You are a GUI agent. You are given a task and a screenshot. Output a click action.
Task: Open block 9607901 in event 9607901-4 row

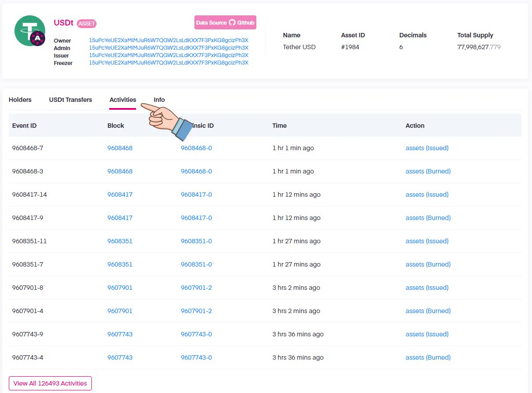[120, 311]
